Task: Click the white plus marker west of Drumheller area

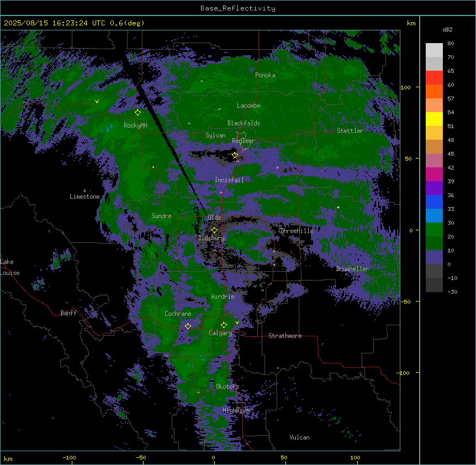Action: 338,207
